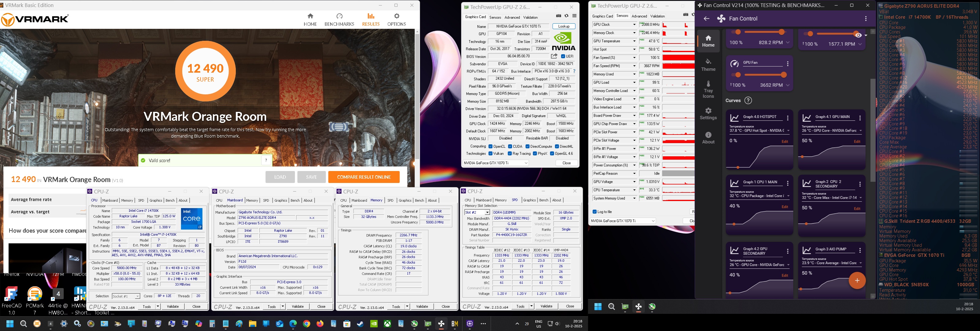This screenshot has width=980, height=331.
Task: Open About in Fan Control sidebar
Action: 708,138
